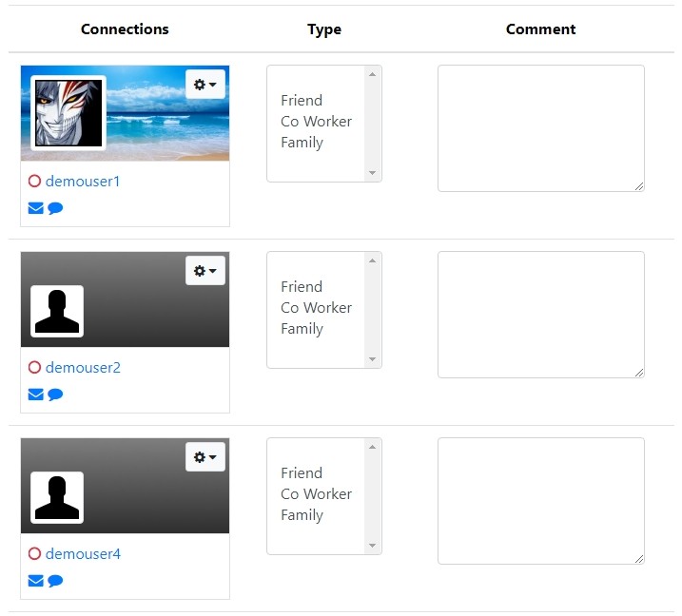Screen dimensions: 682x616
Task: Click demouser2's default silhouette avatar
Action: tap(57, 311)
